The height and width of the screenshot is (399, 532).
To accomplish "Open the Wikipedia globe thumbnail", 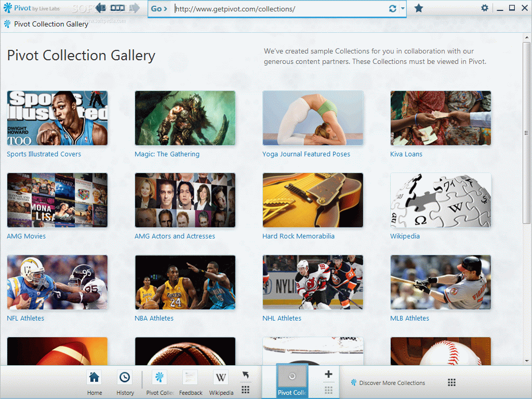I will (x=441, y=200).
